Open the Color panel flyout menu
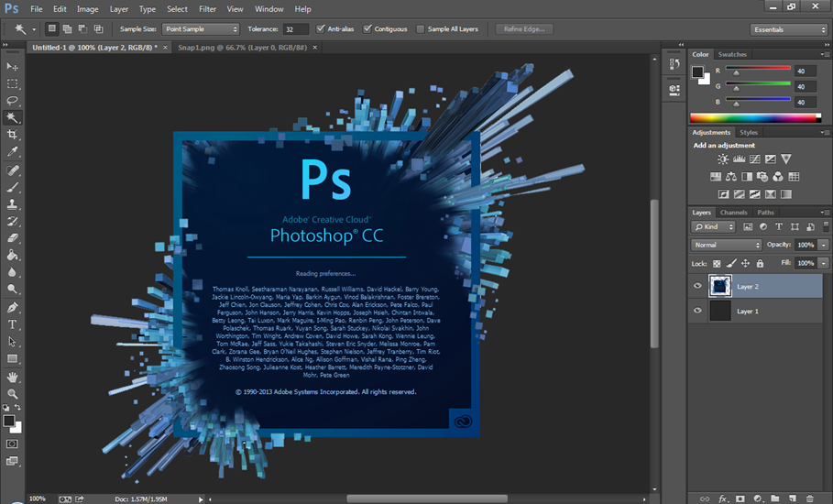Viewport: 833px width, 504px height. pos(824,54)
